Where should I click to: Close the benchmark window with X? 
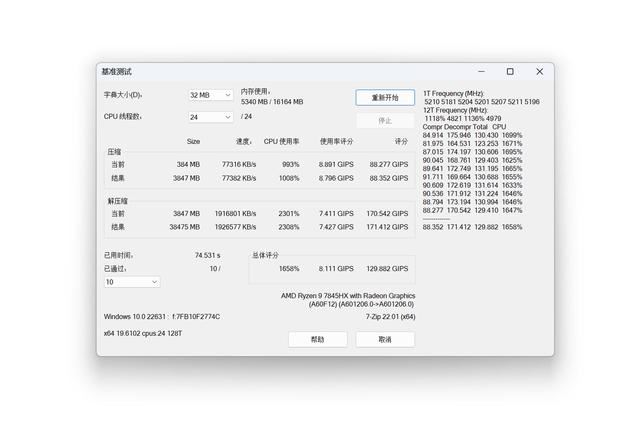click(540, 72)
